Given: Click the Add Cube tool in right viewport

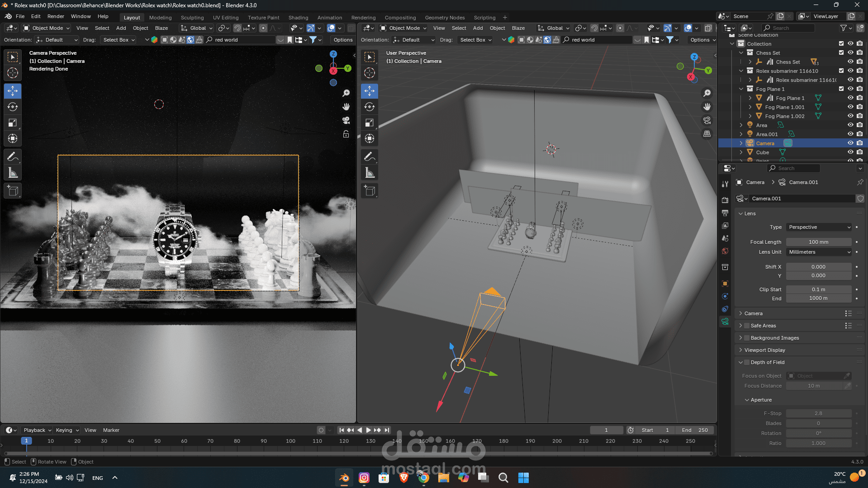Looking at the screenshot, I should (370, 191).
